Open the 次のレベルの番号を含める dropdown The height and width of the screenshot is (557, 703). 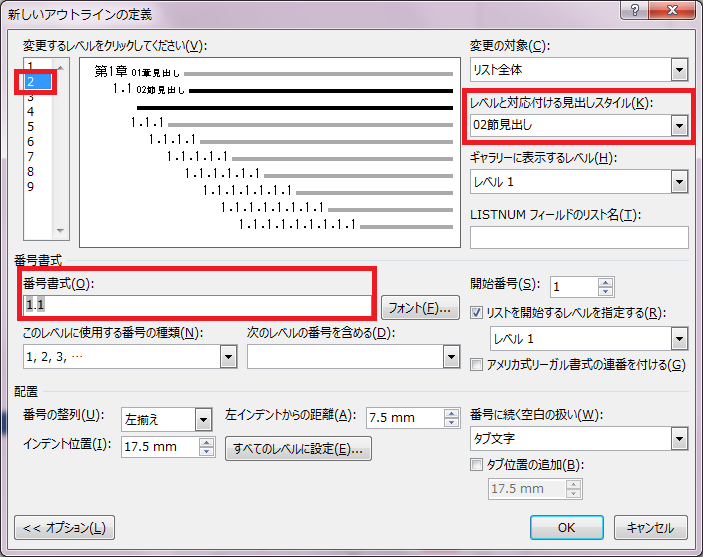(x=451, y=357)
